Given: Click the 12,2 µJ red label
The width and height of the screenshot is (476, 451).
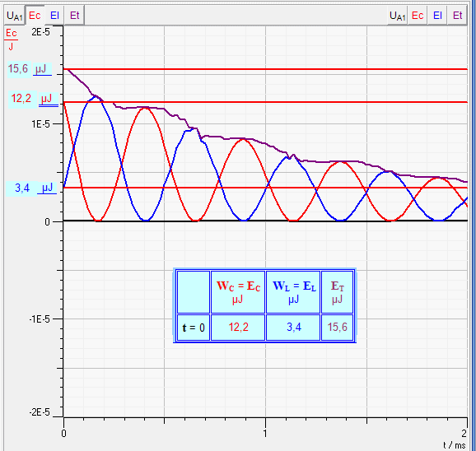Looking at the screenshot, I should (33, 99).
